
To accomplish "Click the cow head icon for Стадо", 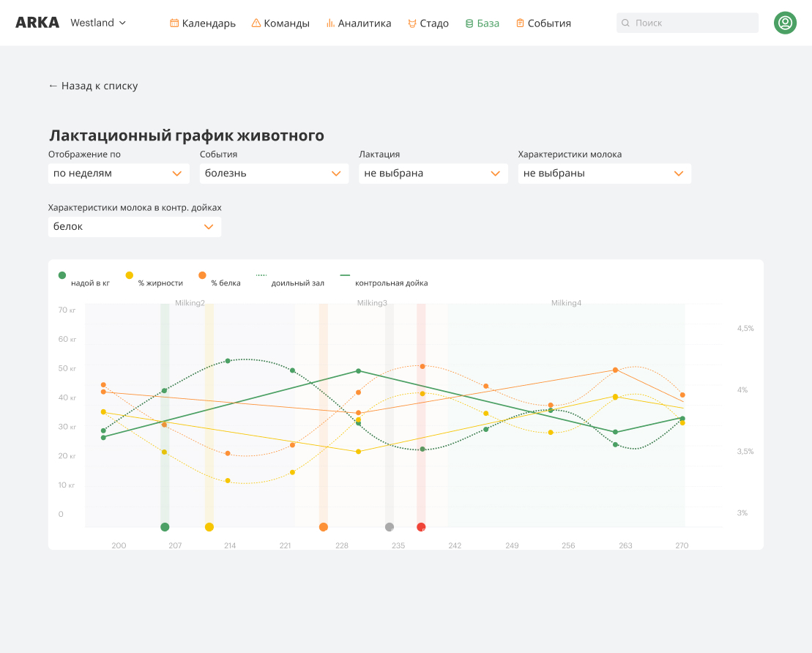I will pos(412,23).
